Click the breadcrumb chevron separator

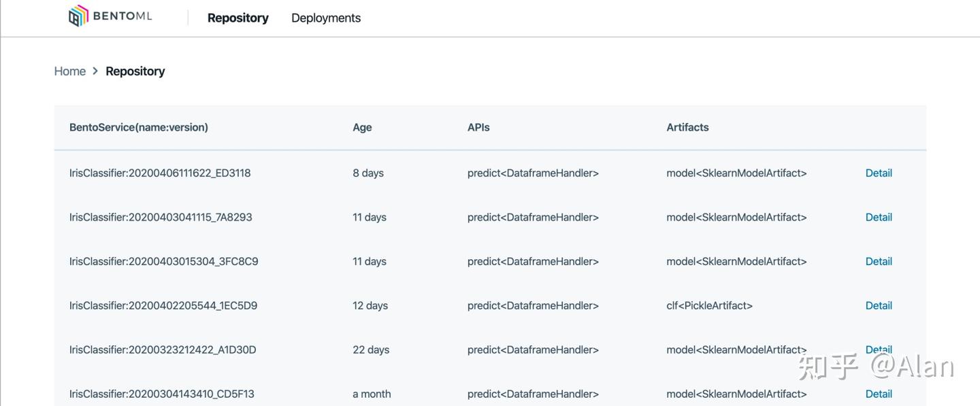point(95,71)
